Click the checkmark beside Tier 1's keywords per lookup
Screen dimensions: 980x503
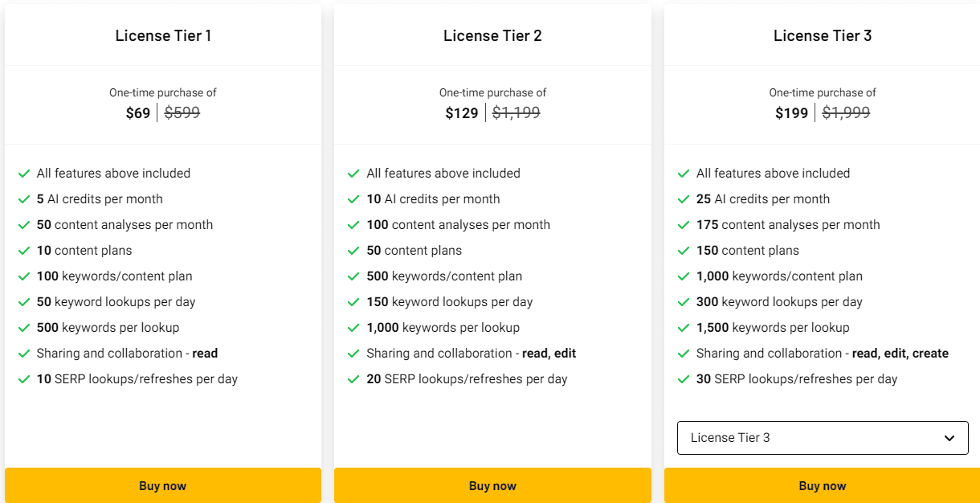coord(24,327)
